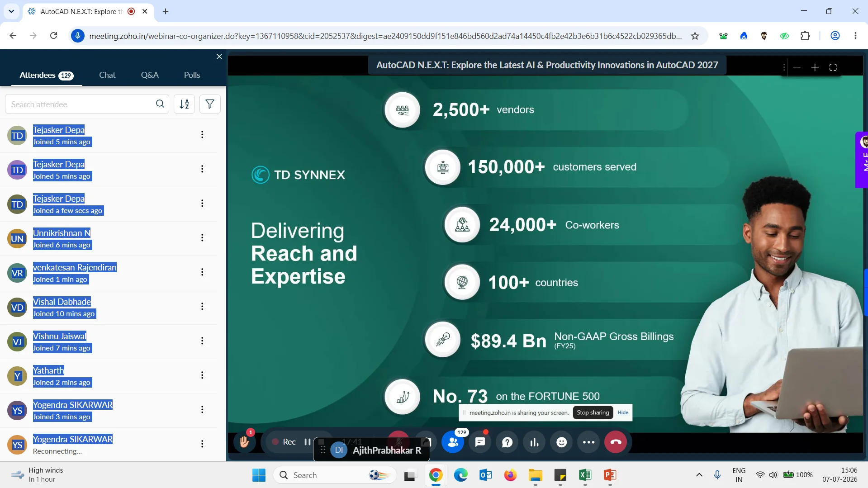Screen dimensions: 868x488
Task: Open the Q&A question mark icon
Action: pyautogui.click(x=507, y=442)
